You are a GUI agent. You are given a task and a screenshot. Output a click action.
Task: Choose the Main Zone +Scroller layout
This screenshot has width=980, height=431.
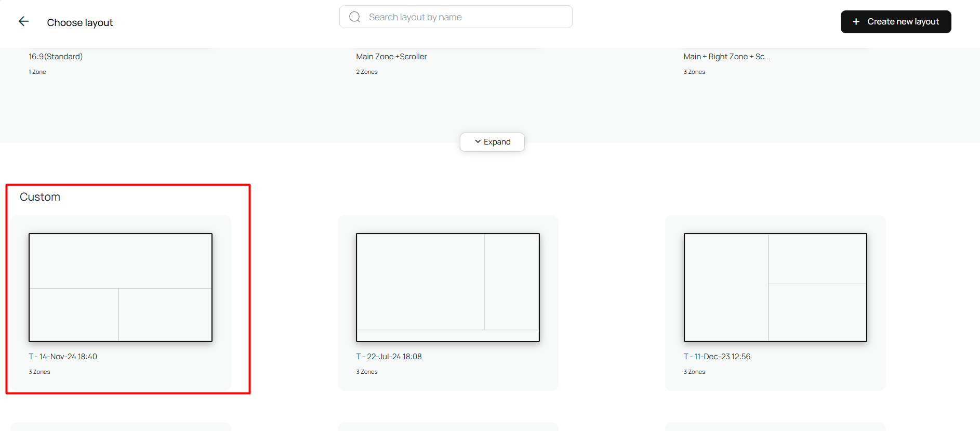click(x=391, y=57)
